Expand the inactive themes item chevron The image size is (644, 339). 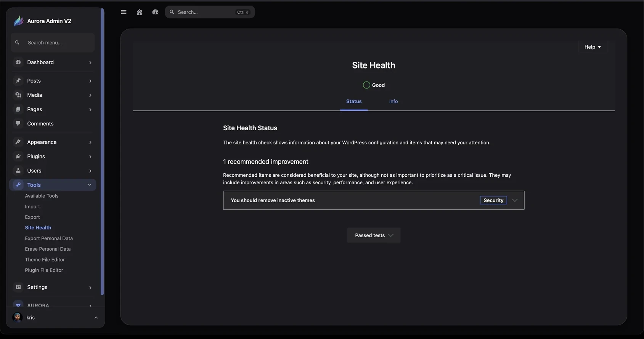pyautogui.click(x=515, y=200)
